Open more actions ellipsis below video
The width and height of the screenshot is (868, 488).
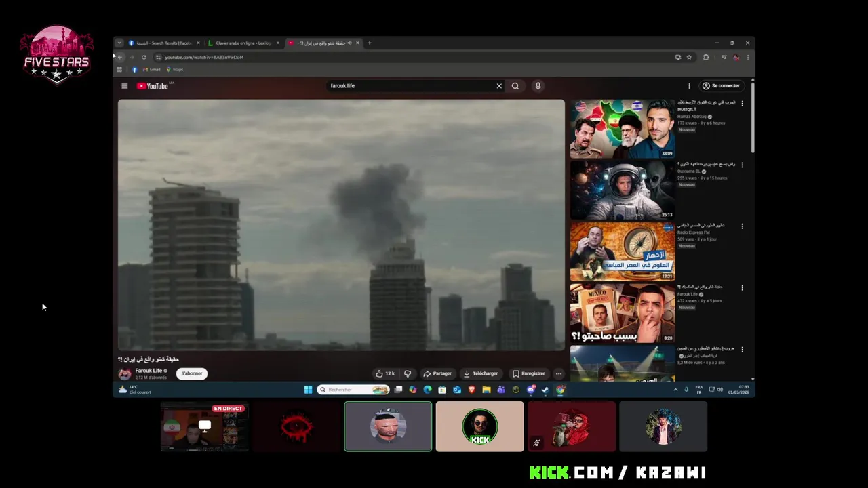click(x=559, y=373)
